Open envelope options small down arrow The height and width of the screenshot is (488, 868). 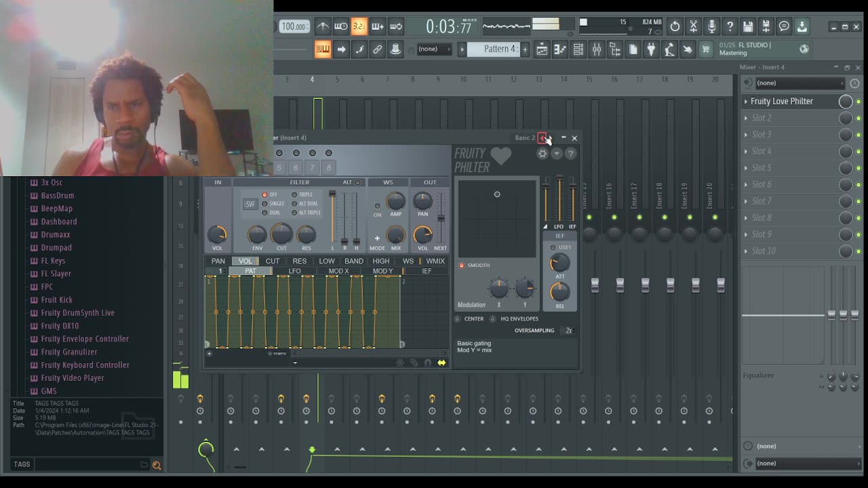(295, 363)
